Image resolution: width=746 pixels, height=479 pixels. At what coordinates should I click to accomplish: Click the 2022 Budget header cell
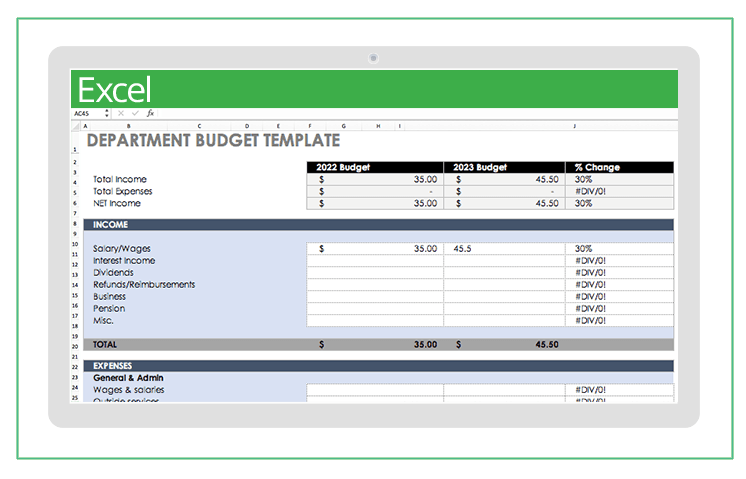(x=374, y=167)
